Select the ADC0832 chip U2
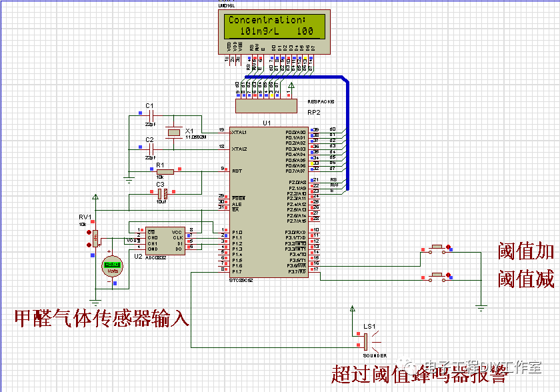560x392 pixels. click(165, 241)
